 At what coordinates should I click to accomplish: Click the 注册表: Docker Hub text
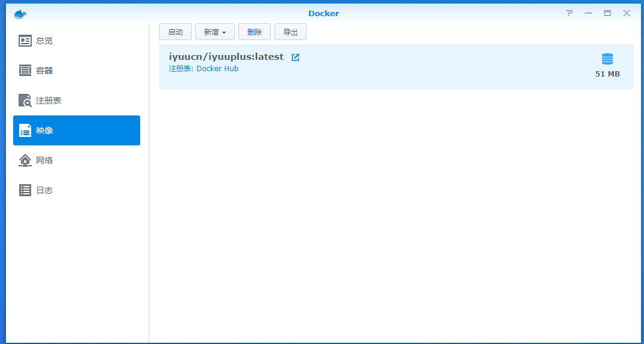tap(204, 68)
